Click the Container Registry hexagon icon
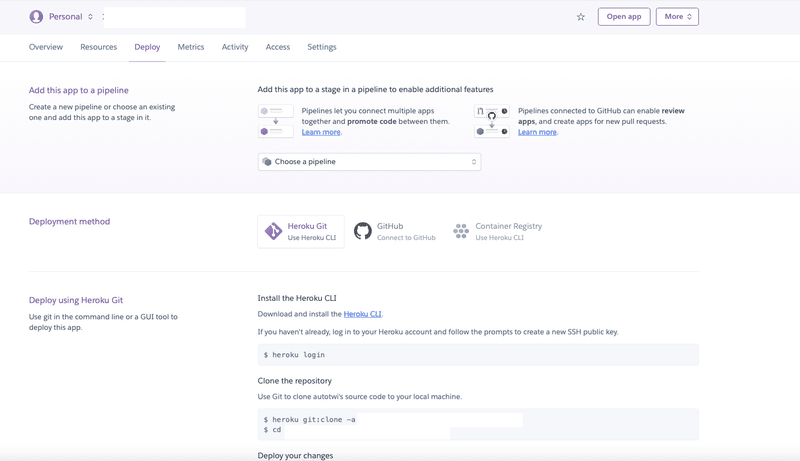This screenshot has height=461, width=800. pos(461,231)
